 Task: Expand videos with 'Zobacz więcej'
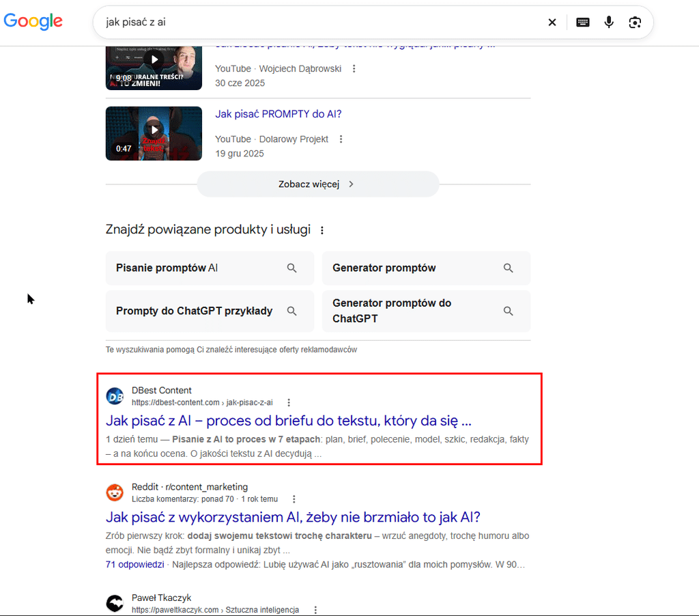point(318,184)
